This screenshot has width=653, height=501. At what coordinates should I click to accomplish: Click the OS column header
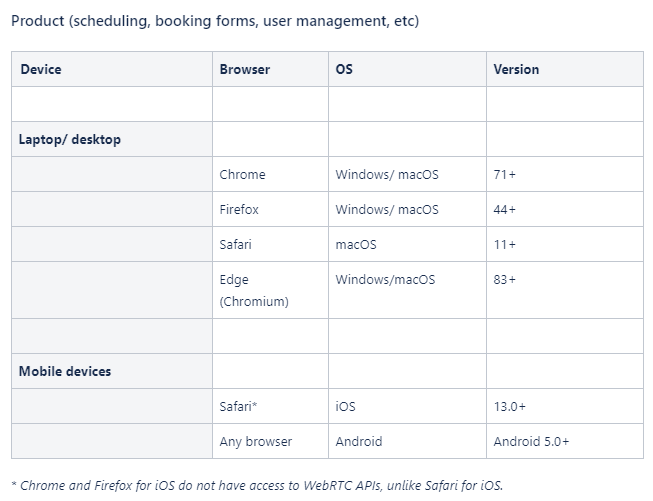click(x=344, y=70)
